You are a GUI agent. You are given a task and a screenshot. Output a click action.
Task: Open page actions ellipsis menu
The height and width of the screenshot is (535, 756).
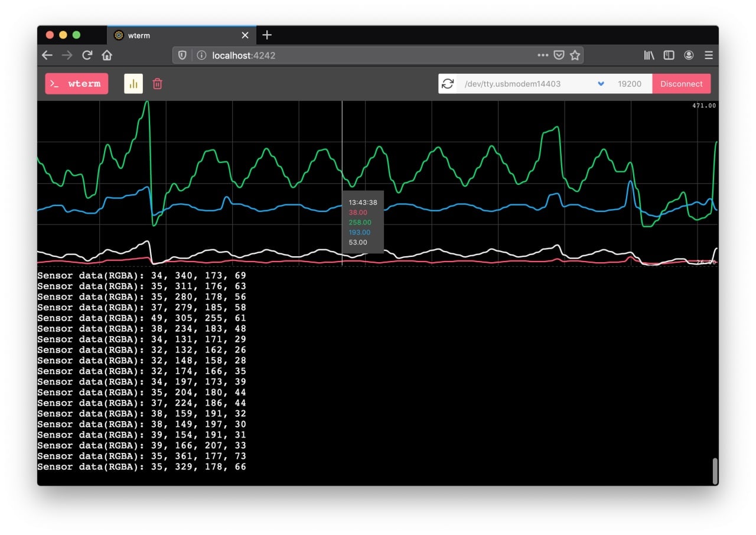543,55
